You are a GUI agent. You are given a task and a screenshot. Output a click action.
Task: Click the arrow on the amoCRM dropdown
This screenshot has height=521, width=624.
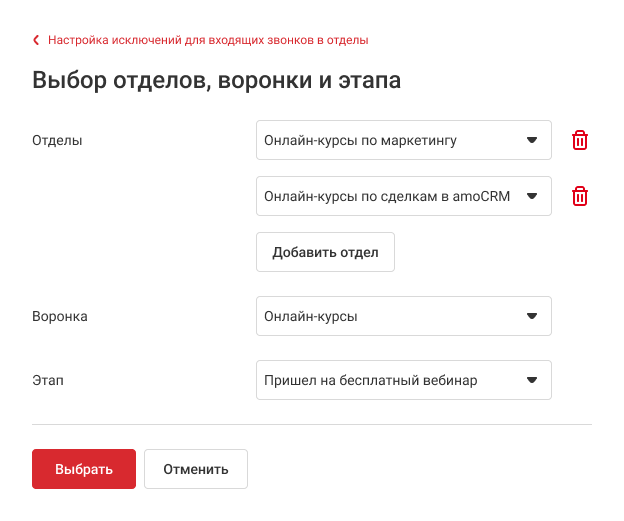532,196
